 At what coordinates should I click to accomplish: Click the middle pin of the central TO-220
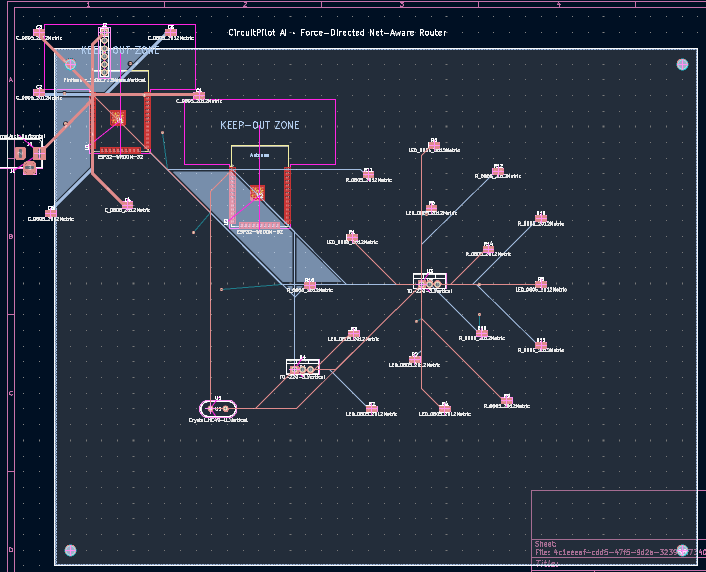pyautogui.click(x=430, y=284)
